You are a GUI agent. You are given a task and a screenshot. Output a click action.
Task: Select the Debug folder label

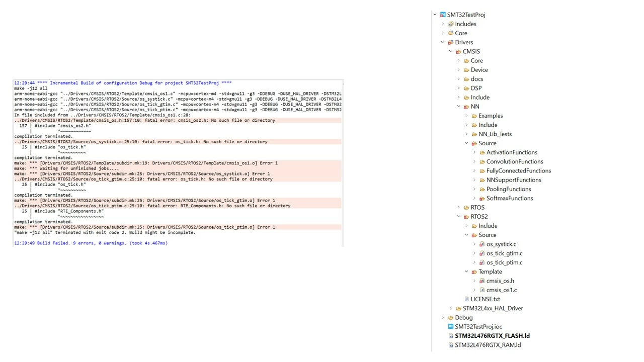click(x=464, y=317)
